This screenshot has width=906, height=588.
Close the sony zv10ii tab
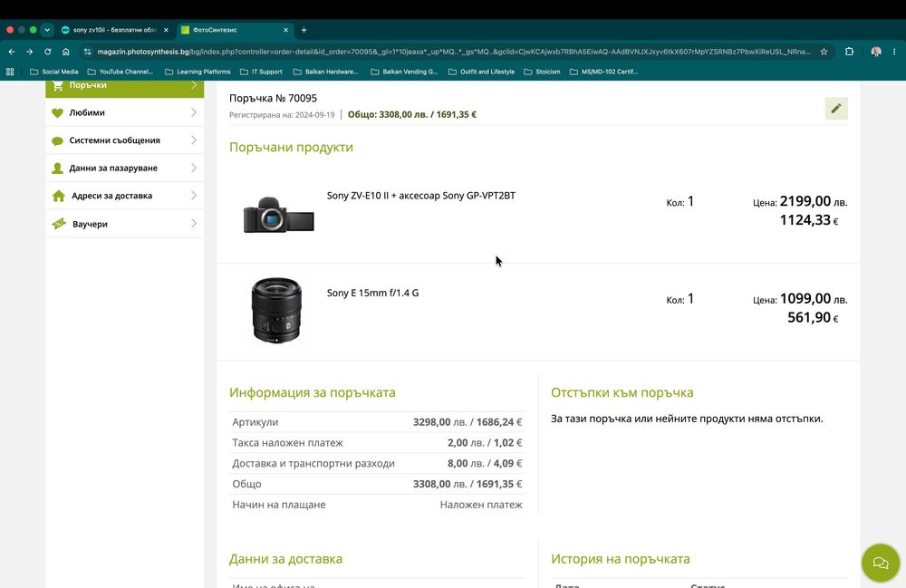pyautogui.click(x=166, y=30)
